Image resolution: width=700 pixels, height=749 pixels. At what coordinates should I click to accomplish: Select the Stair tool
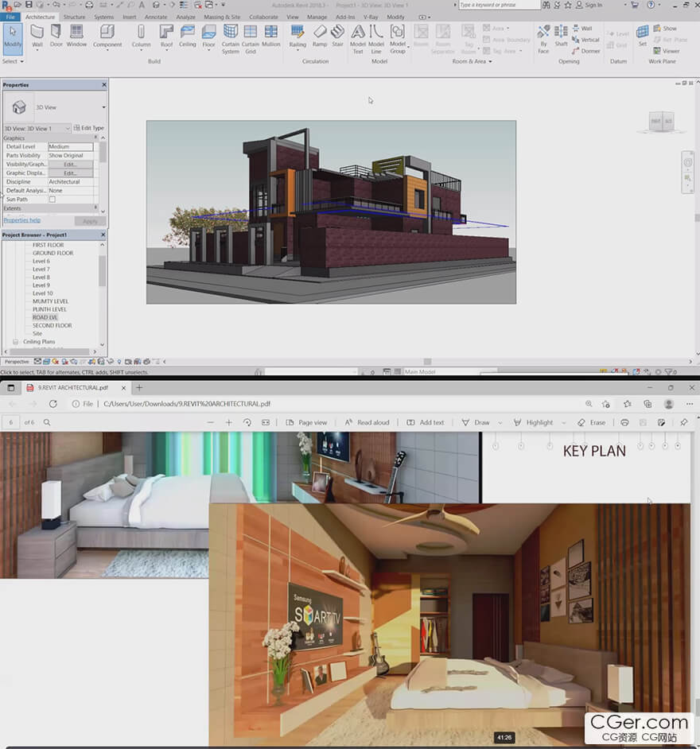[337, 37]
